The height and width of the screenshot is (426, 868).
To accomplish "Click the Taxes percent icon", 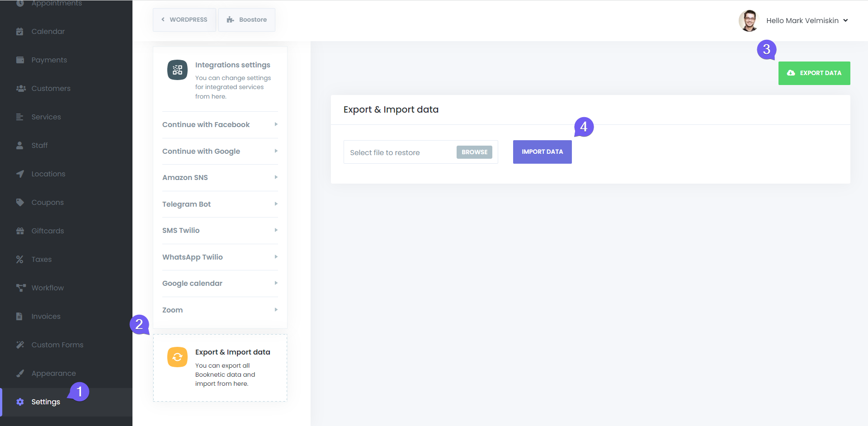I will pos(20,259).
